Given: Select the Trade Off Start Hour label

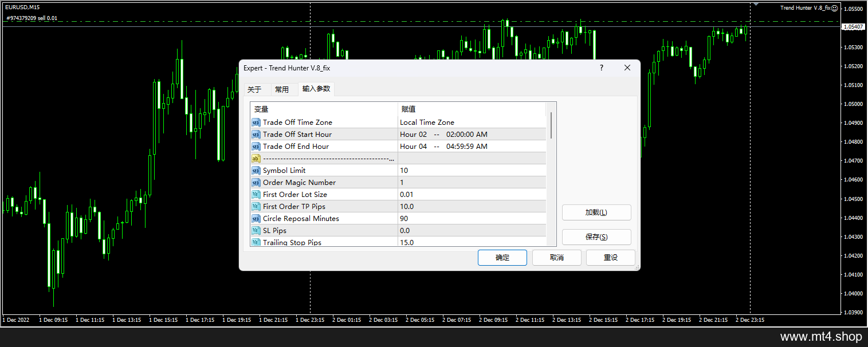Looking at the screenshot, I should point(297,135).
